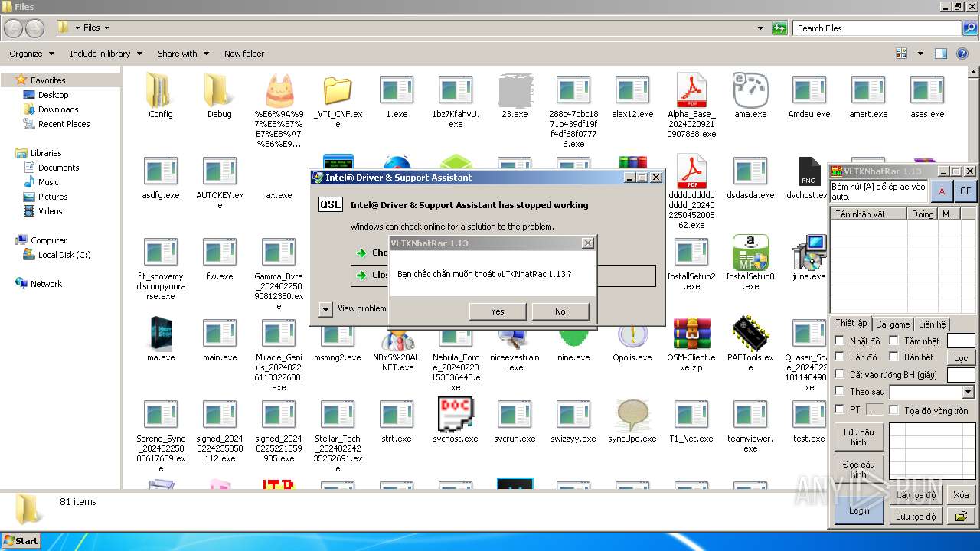Open Include in library dropdown
The width and height of the screenshot is (980, 551).
[x=106, y=54]
